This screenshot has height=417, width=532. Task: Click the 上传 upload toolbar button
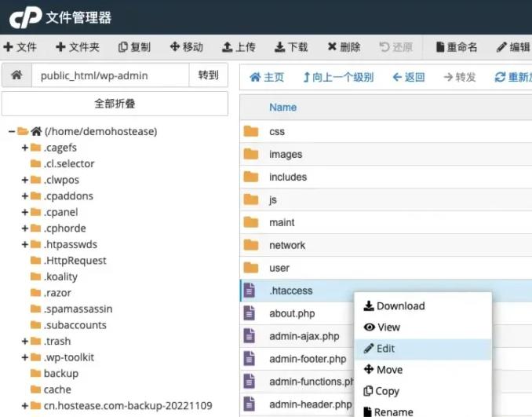(x=239, y=47)
